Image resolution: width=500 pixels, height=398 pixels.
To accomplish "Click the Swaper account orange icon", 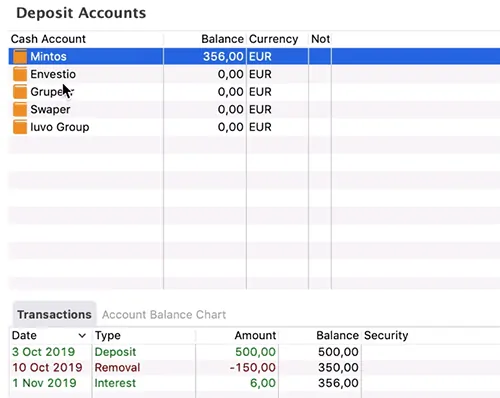I will (20, 109).
